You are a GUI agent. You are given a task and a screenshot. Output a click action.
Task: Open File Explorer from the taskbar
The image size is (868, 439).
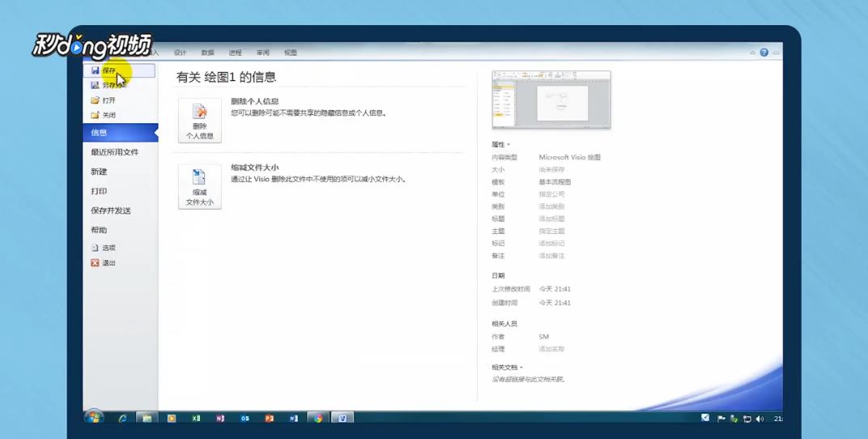click(147, 419)
